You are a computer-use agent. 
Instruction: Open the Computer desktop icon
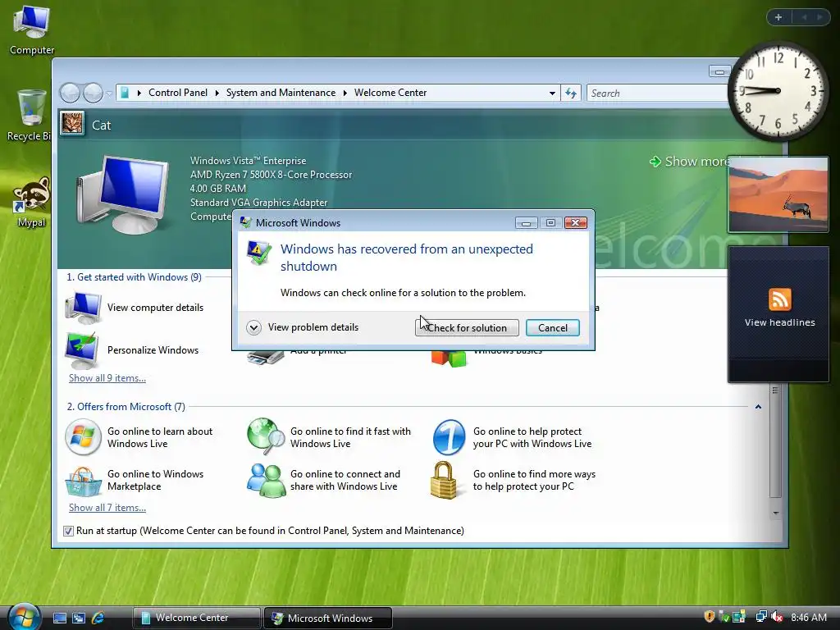[32, 30]
